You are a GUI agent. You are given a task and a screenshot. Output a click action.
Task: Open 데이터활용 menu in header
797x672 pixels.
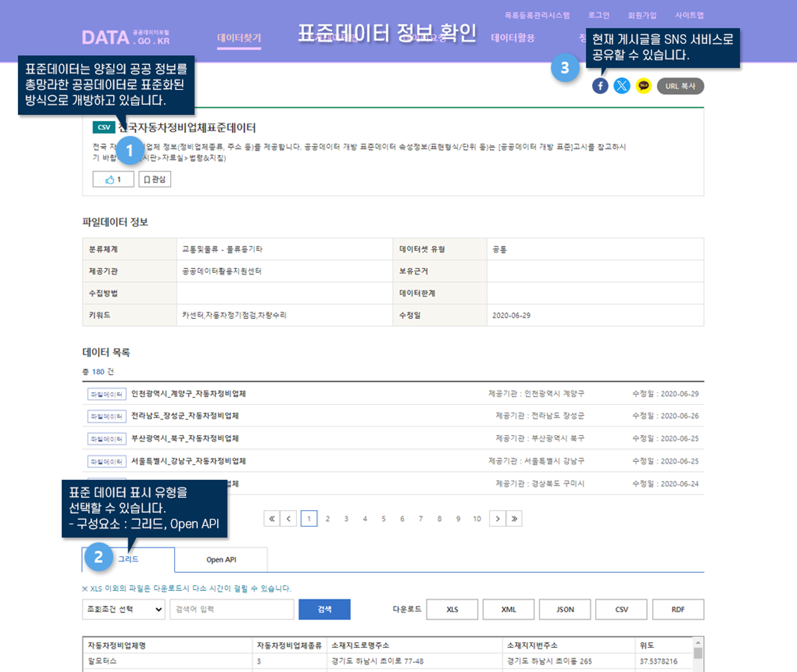tap(513, 38)
